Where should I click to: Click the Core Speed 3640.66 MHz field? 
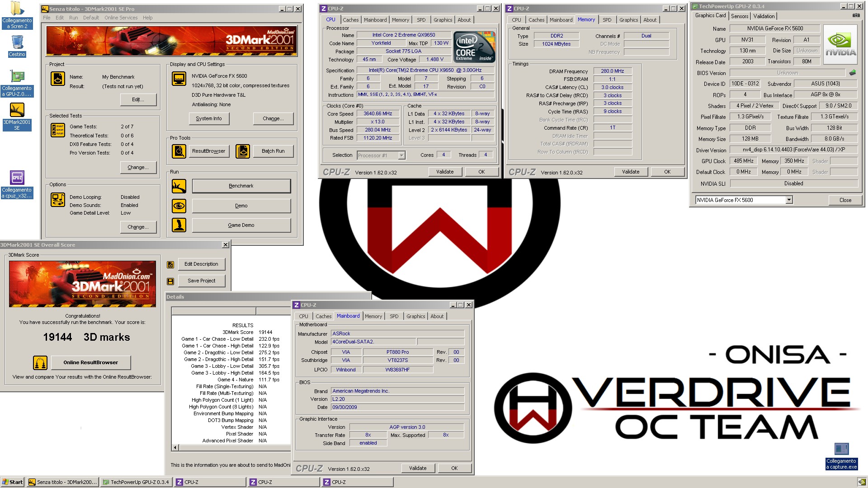pos(377,113)
